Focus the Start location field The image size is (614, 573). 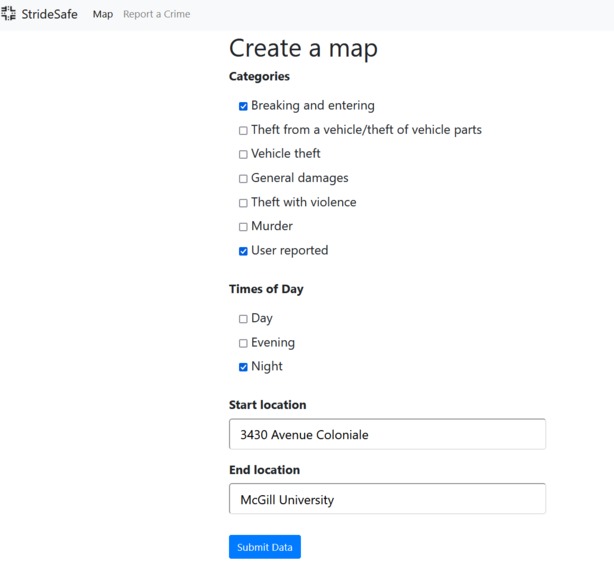(387, 434)
